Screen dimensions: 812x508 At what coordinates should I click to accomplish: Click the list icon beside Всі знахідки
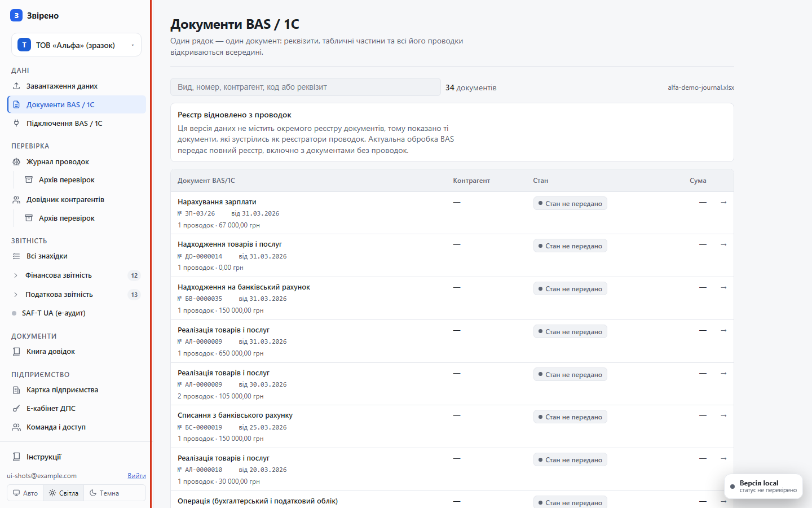[16, 256]
